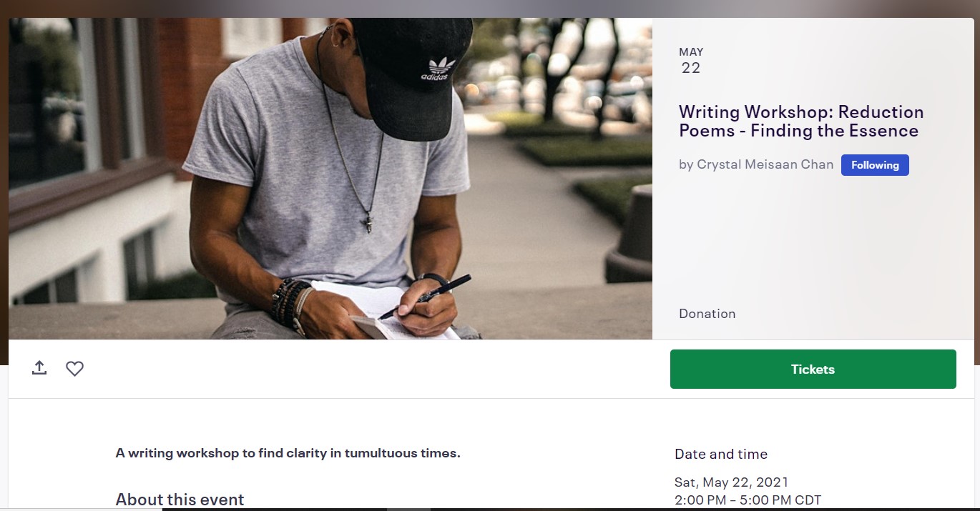Select the 'About this event' heading
Viewport: 980px width, 511px height.
[180, 499]
